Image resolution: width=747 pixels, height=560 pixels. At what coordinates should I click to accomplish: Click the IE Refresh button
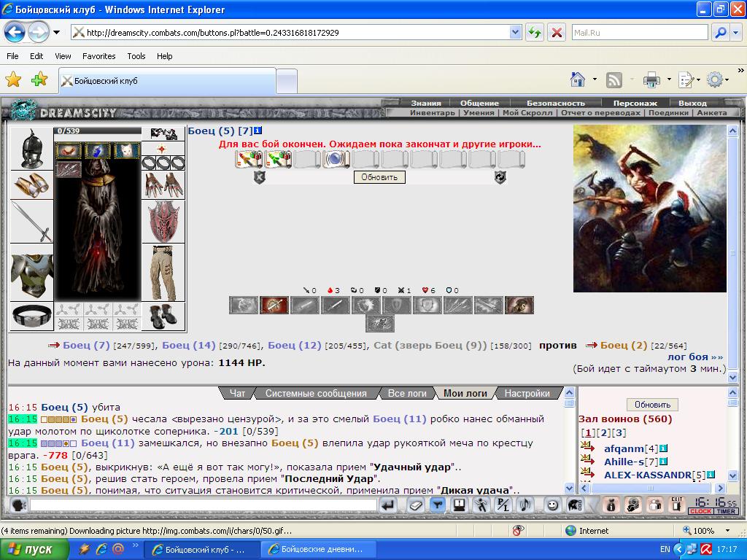[535, 33]
